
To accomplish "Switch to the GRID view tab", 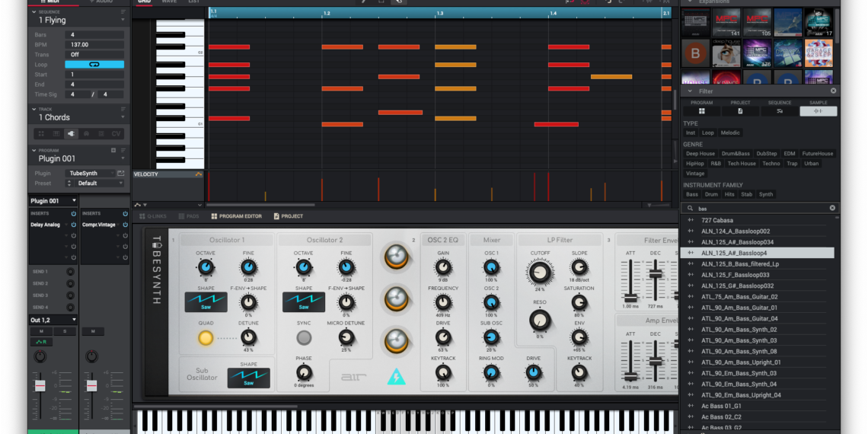I will (x=144, y=2).
